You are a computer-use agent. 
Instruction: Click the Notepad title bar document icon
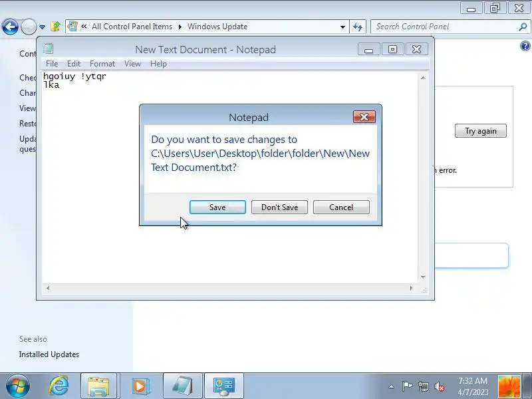48,49
